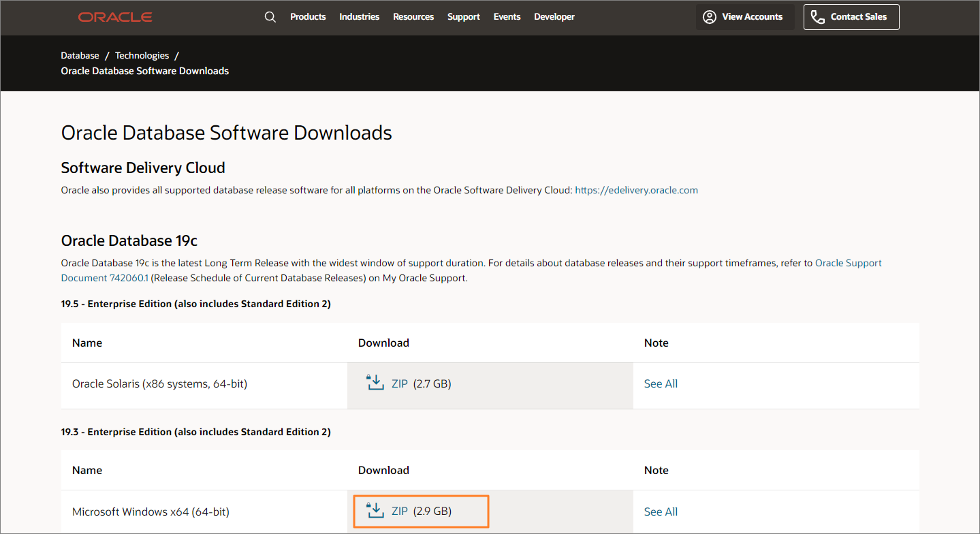This screenshot has width=980, height=534.
Task: Click the Note column header in 19.3 table
Action: coord(657,470)
